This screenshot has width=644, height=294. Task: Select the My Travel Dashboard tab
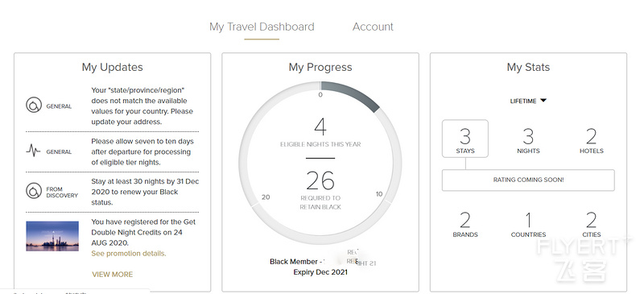pyautogui.click(x=262, y=27)
